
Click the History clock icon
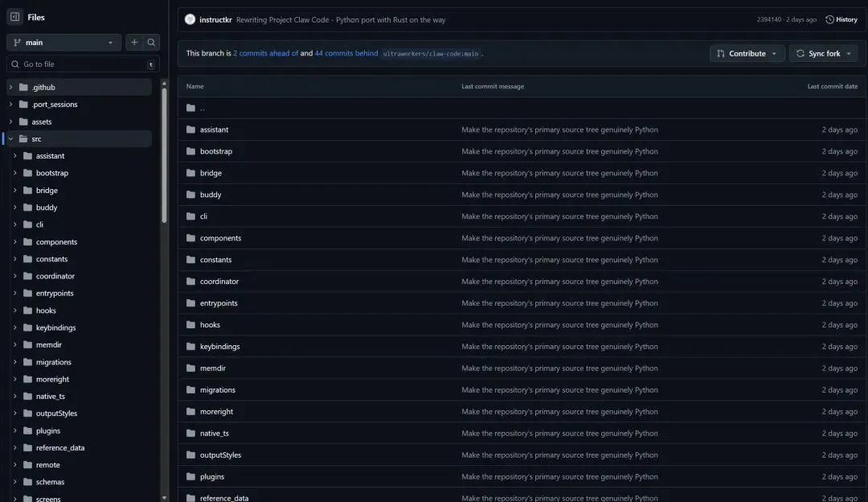click(x=829, y=19)
